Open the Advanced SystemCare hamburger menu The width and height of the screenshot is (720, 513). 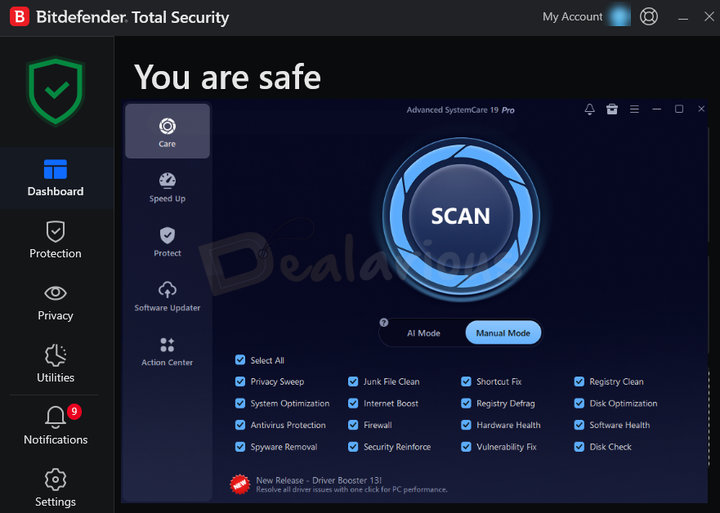[x=634, y=110]
